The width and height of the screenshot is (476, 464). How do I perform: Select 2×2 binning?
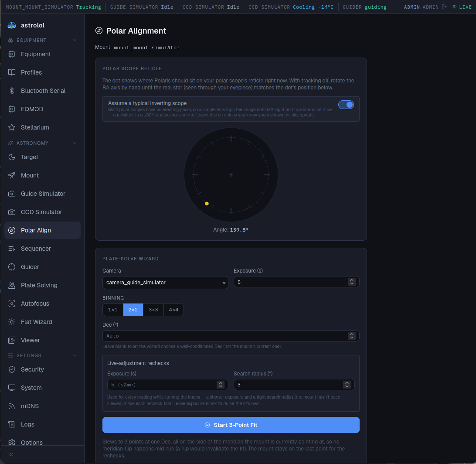(133, 310)
